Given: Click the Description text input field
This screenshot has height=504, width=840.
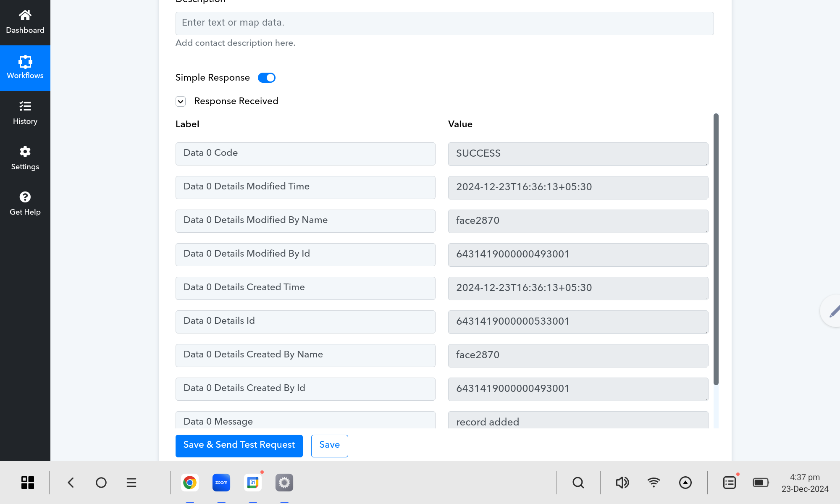Looking at the screenshot, I should point(444,24).
